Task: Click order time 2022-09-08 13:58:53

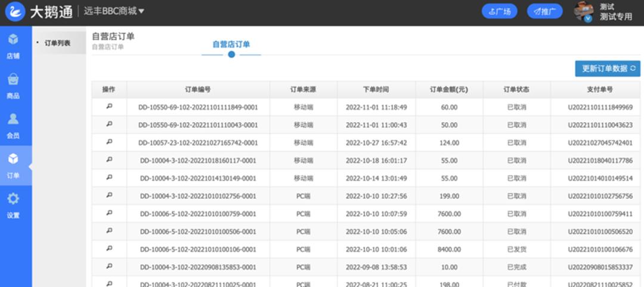Action: pos(376,267)
